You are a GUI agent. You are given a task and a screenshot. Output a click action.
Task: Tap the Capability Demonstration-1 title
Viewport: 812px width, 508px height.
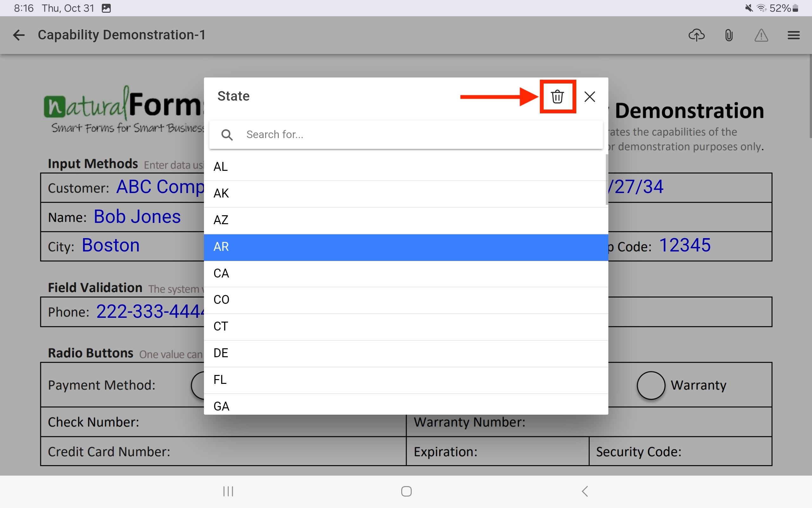[121, 35]
